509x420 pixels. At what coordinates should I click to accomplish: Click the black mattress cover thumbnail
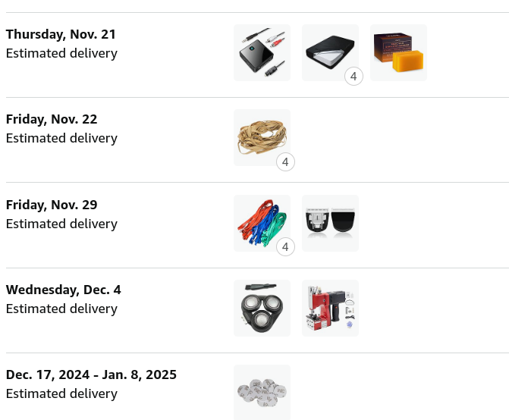pyautogui.click(x=330, y=52)
